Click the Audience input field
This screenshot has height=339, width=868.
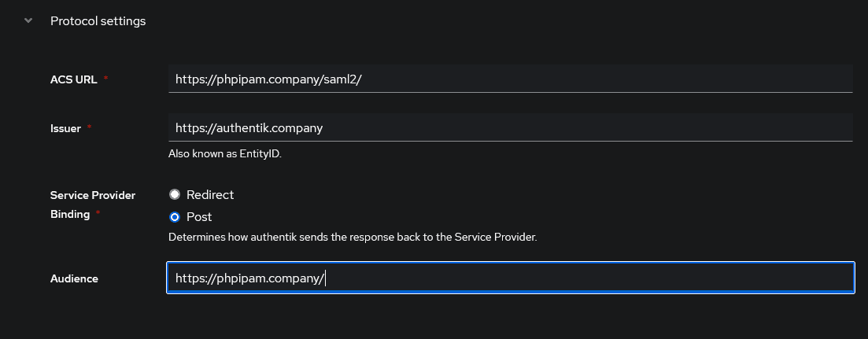click(x=510, y=278)
